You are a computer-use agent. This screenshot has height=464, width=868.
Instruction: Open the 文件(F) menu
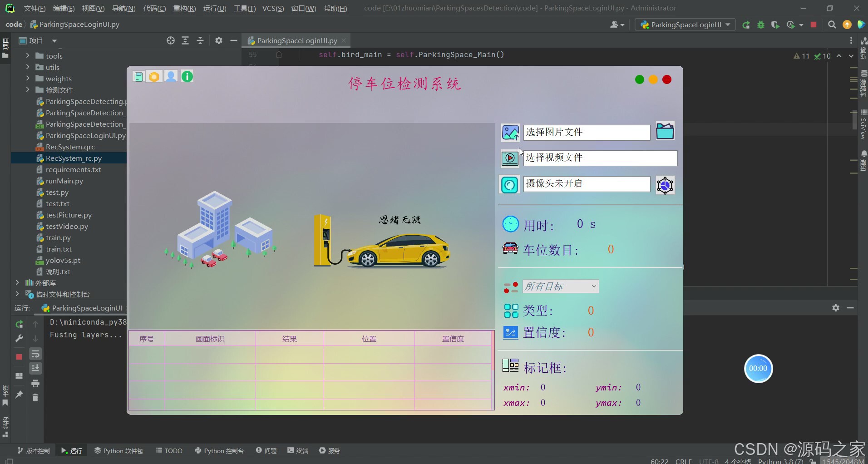tap(35, 8)
